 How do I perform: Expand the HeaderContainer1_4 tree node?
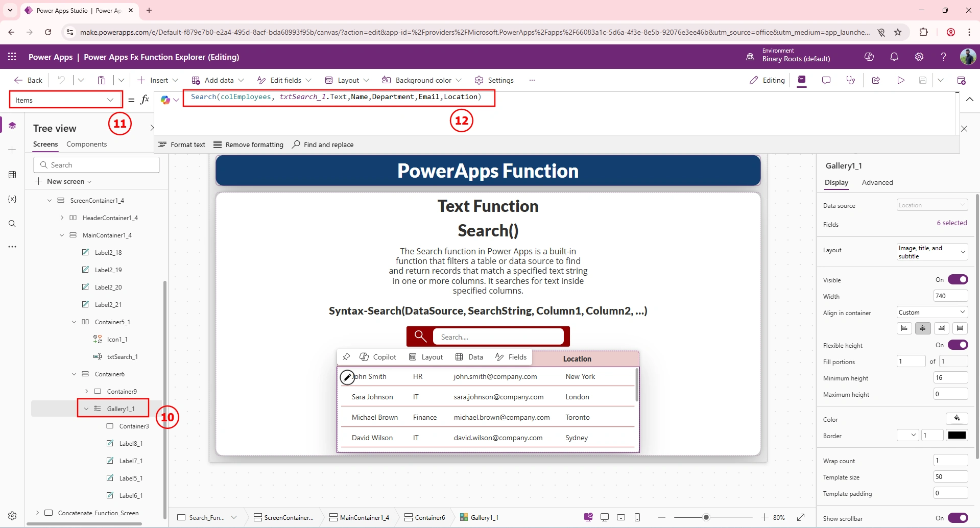tap(62, 218)
